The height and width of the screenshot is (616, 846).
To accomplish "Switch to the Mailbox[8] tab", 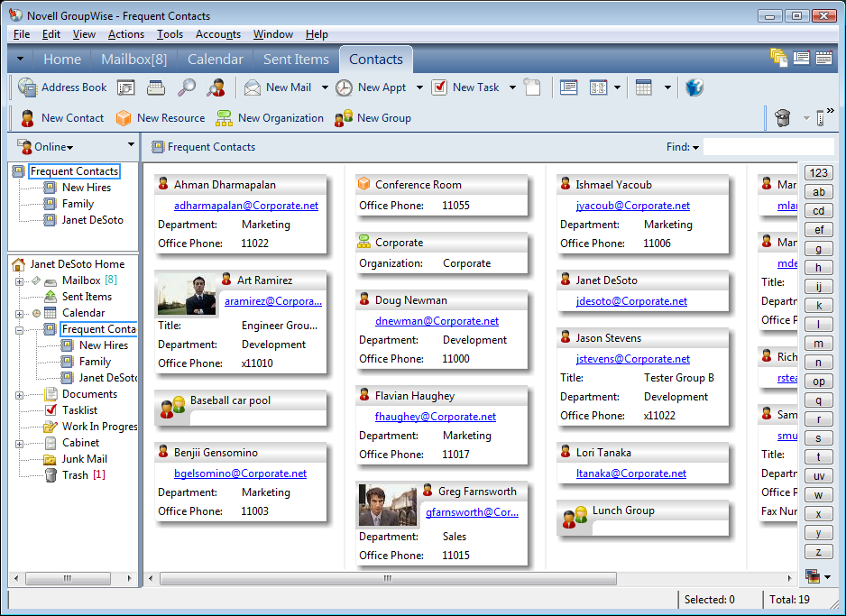I will tap(134, 60).
